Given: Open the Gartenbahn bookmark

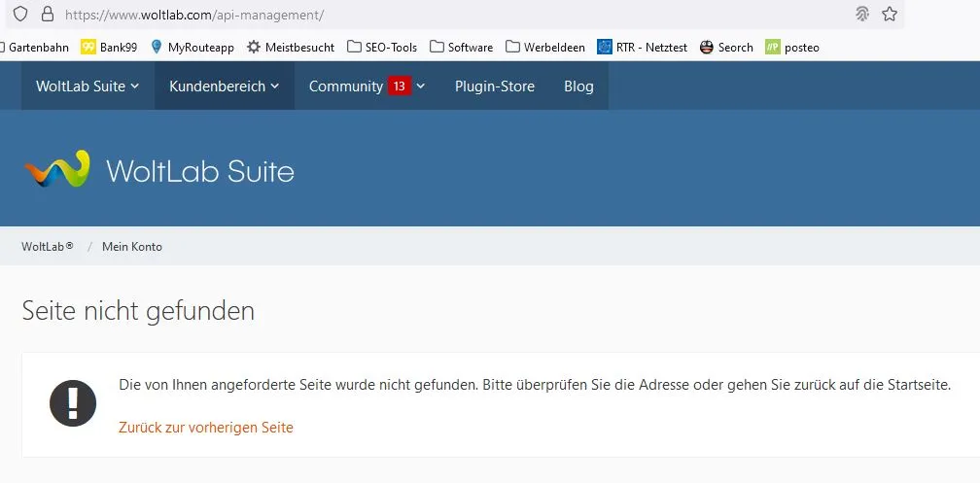Looking at the screenshot, I should click(x=35, y=48).
